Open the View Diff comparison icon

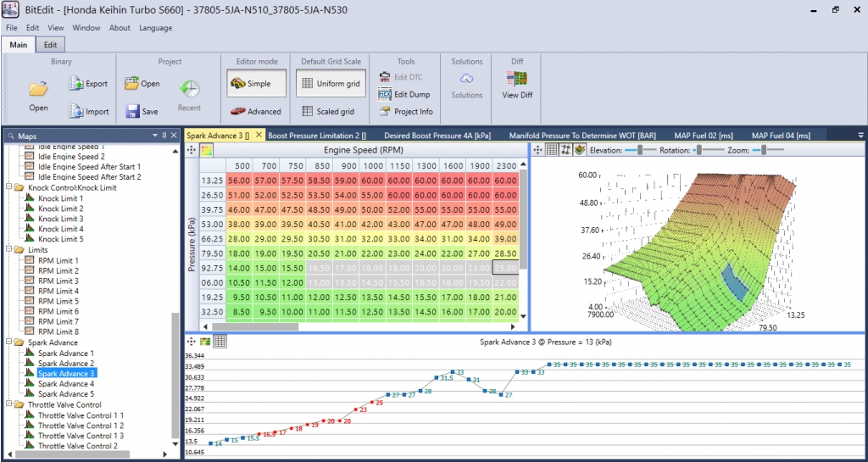coord(517,79)
